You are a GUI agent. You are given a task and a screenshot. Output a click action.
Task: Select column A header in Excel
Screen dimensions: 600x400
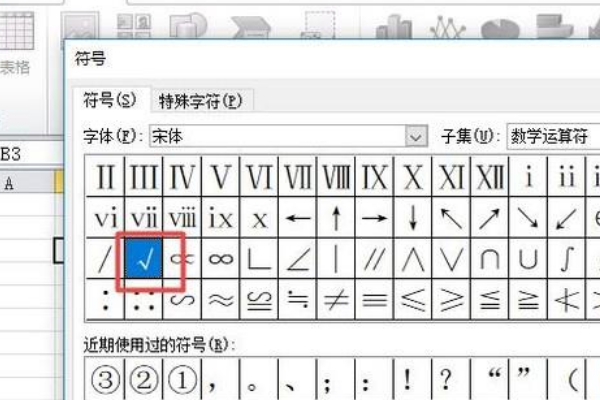(x=28, y=183)
